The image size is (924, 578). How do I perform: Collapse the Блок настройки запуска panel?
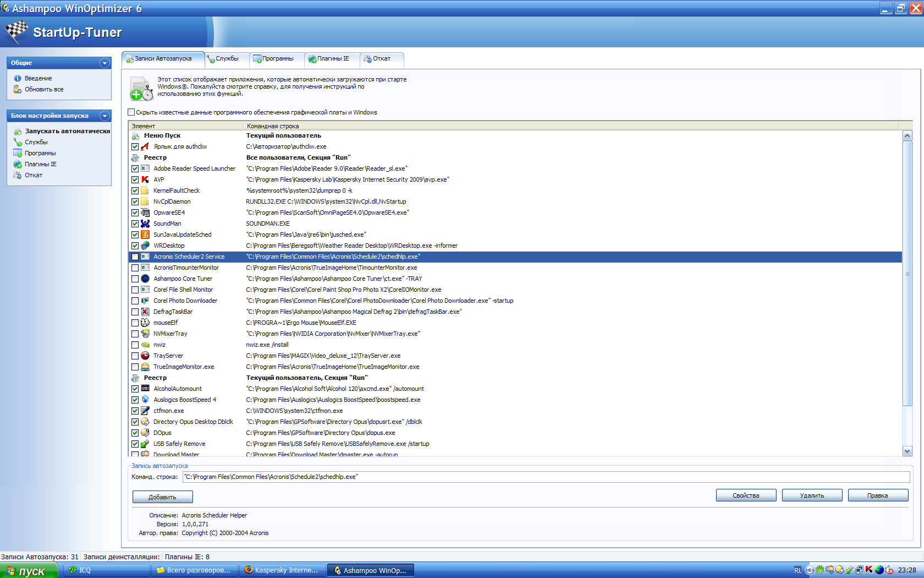click(x=105, y=116)
